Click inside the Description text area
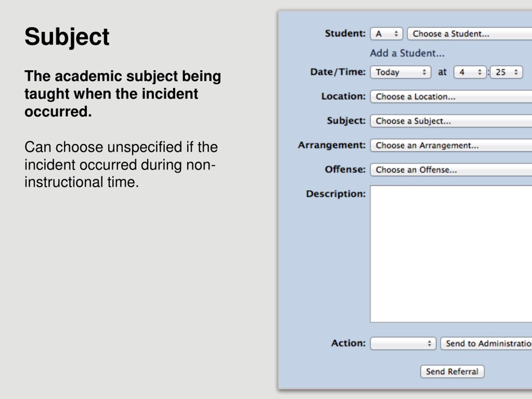The width and height of the screenshot is (532, 399). point(451,254)
